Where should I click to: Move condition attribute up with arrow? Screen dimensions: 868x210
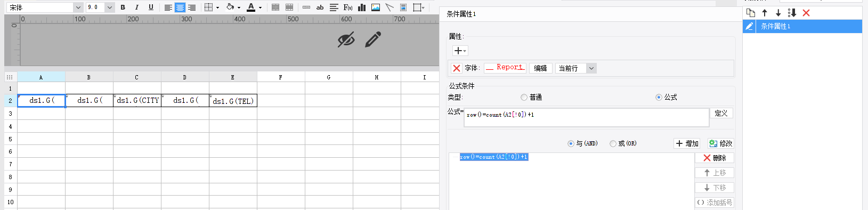pyautogui.click(x=765, y=13)
